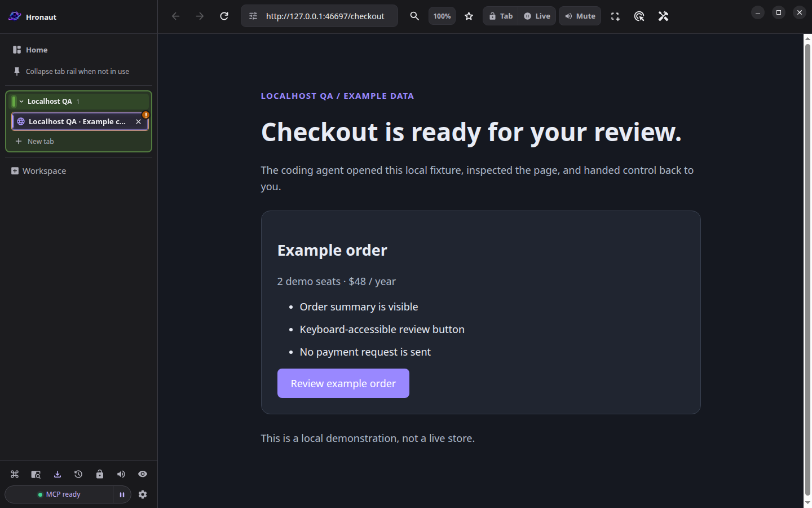Click the 'Checkout is ready for your review.' heading
The width and height of the screenshot is (812, 508).
click(471, 132)
